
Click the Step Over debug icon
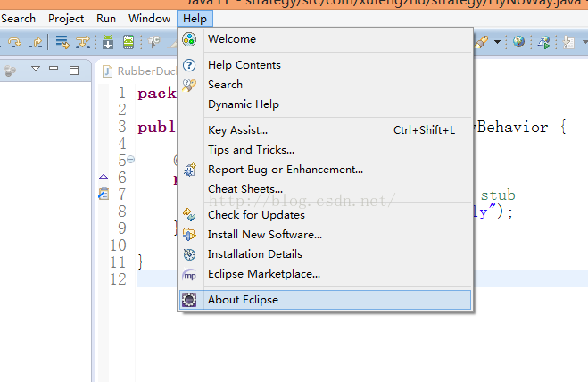pos(14,43)
